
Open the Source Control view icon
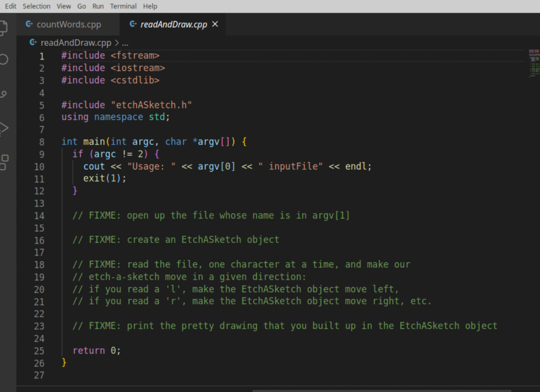point(4,94)
